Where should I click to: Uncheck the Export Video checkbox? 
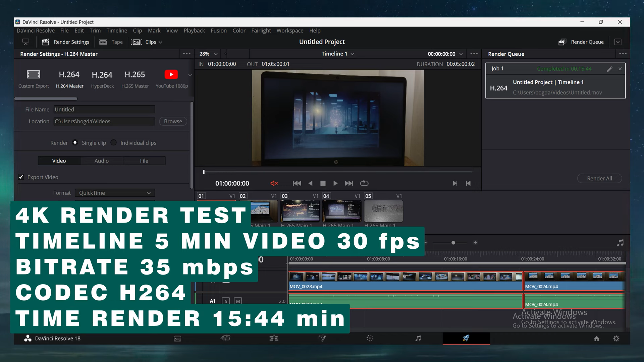coord(21,177)
